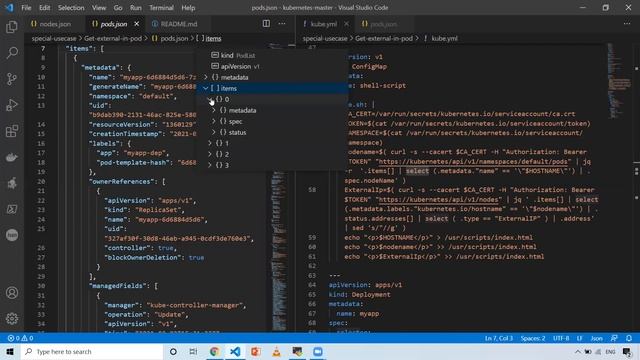Screen dimensions: 640x360
Task: Open the File menu
Action: (x=26, y=8)
